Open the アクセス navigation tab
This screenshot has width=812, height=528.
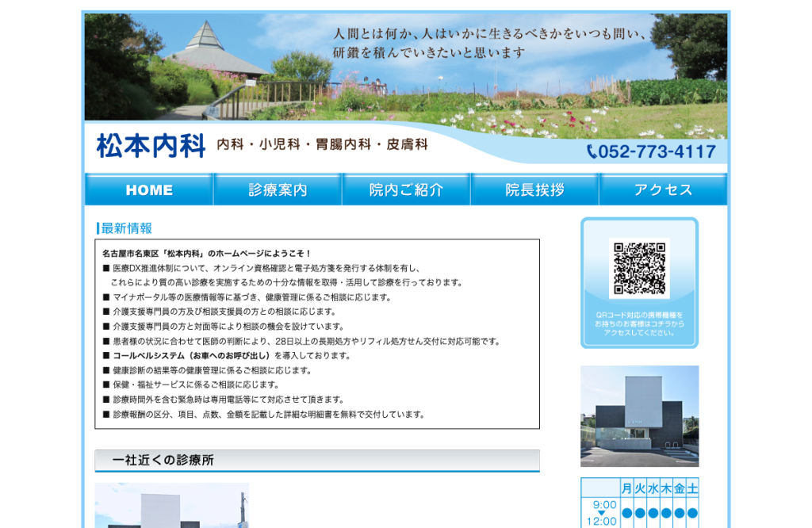click(x=664, y=189)
